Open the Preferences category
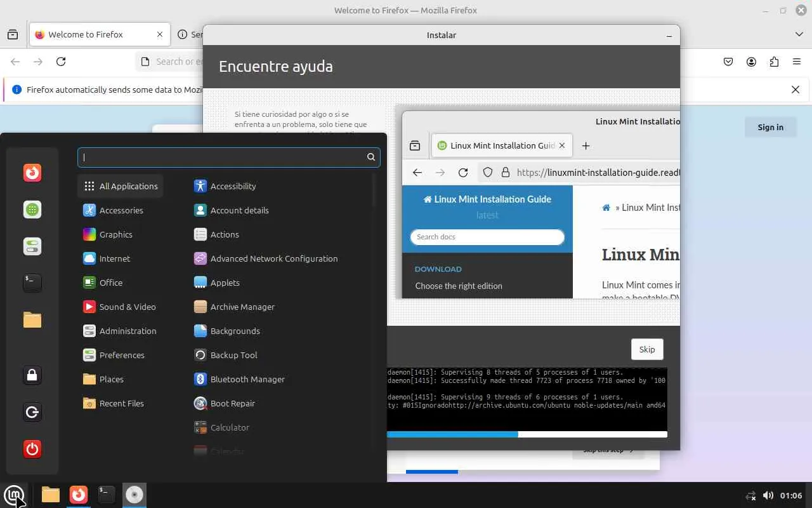Screen dimensions: 812x508 pos(121,355)
